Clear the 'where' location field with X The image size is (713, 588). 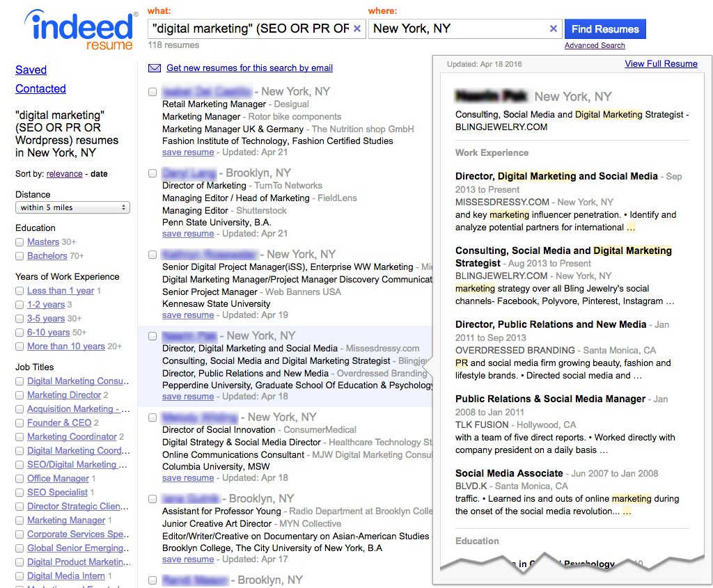[554, 29]
